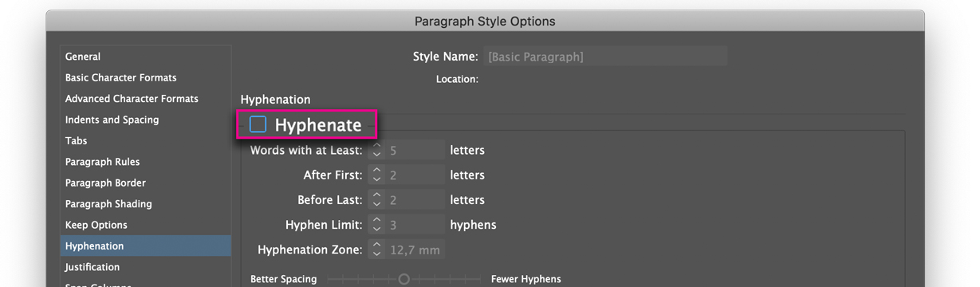Click the Before Last letters stepper
The width and height of the screenshot is (980, 287).
[376, 200]
